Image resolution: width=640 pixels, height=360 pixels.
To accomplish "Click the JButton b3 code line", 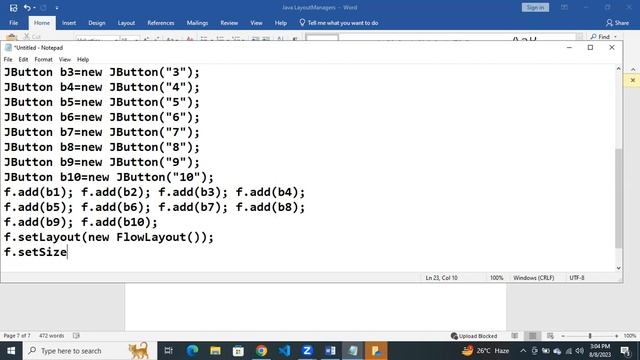I will (102, 72).
